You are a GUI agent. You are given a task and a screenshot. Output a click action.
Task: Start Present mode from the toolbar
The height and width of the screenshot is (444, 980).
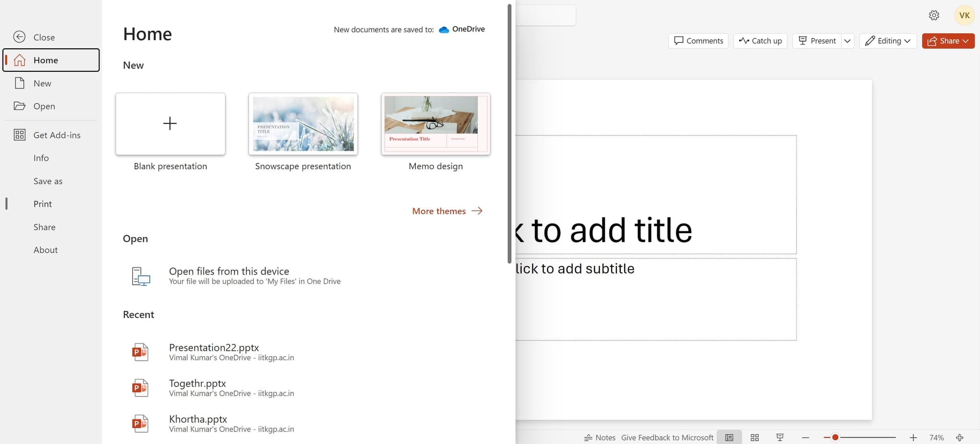pos(817,41)
